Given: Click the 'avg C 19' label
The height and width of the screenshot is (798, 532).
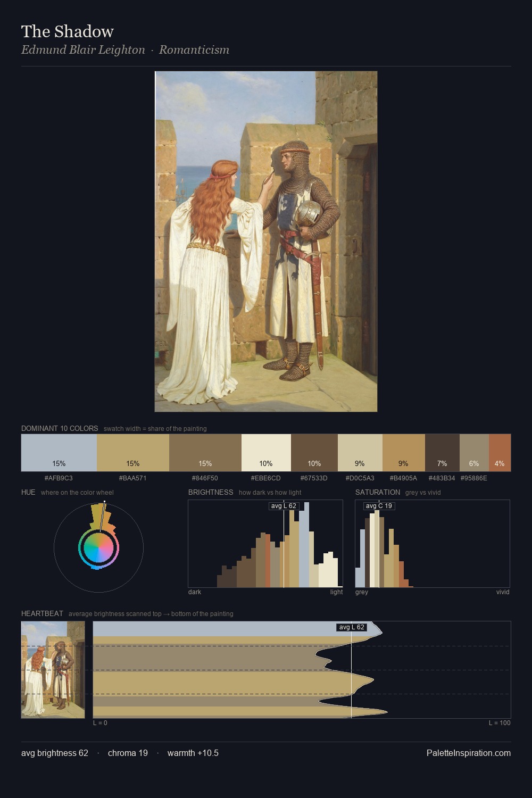Looking at the screenshot, I should 379,505.
